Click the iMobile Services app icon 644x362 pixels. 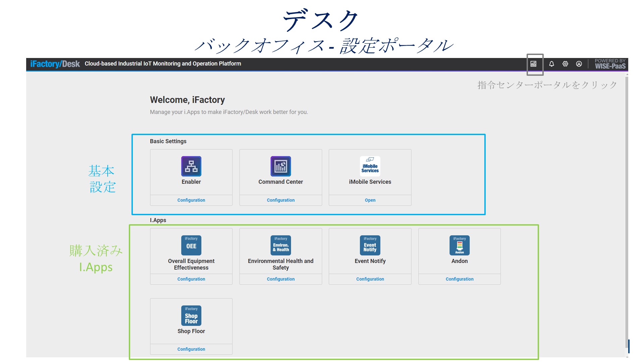tap(370, 166)
